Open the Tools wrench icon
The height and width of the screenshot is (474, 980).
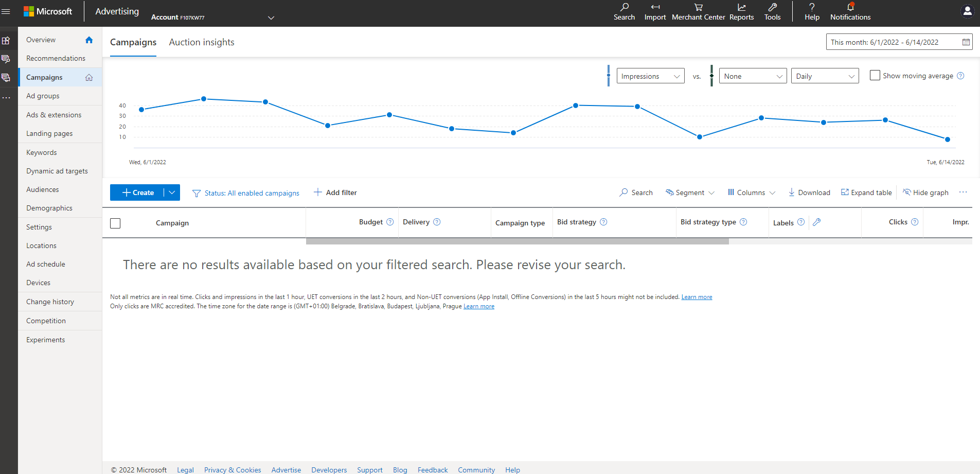pos(772,7)
